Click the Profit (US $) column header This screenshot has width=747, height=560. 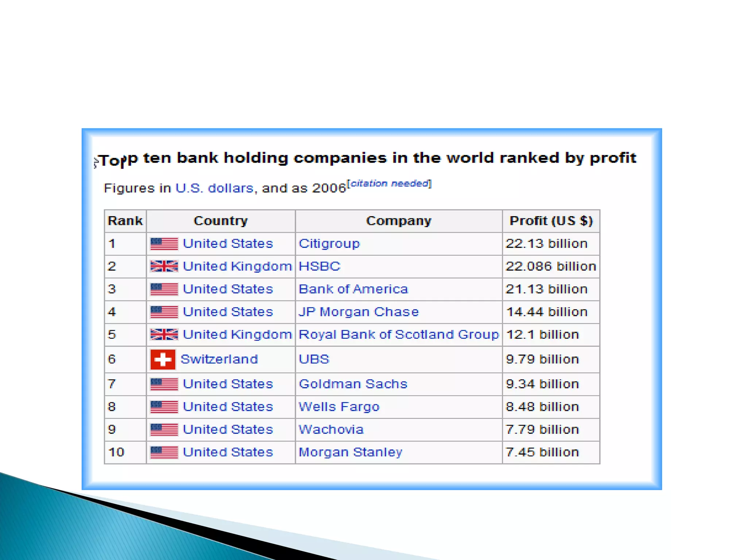[551, 221]
